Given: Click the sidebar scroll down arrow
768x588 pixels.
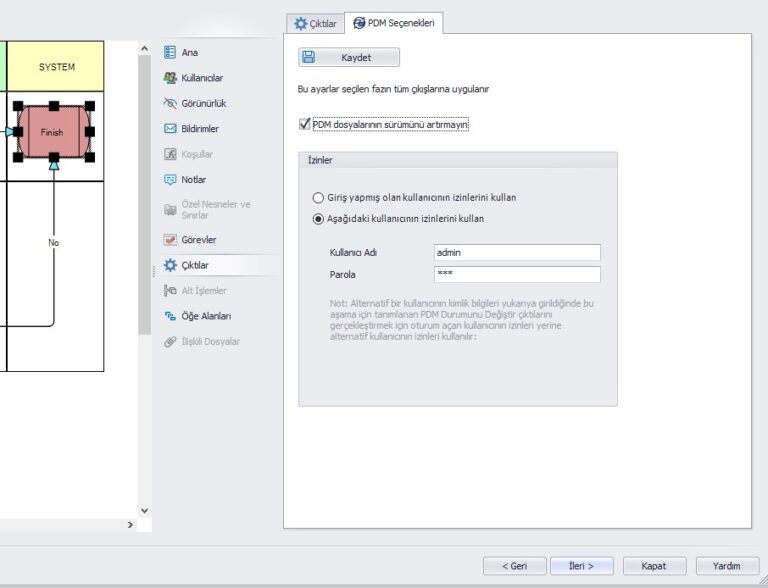Looking at the screenshot, I should point(144,510).
